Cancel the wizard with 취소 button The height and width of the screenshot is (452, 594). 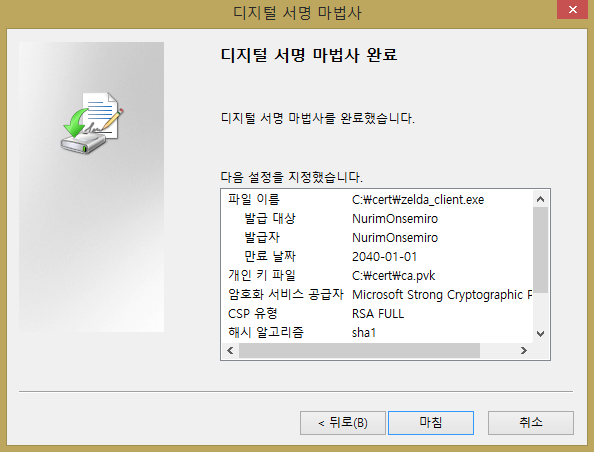(x=531, y=422)
